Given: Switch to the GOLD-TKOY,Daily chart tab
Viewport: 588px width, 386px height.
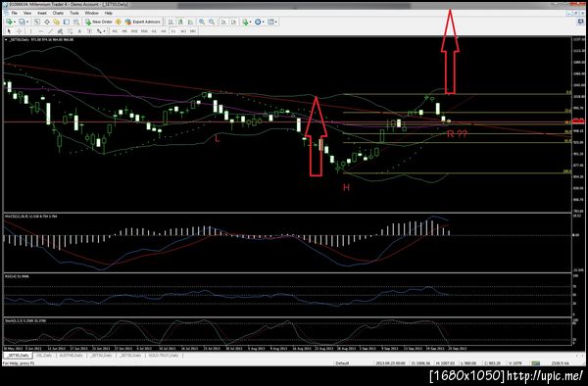Looking at the screenshot, I should point(163,355).
